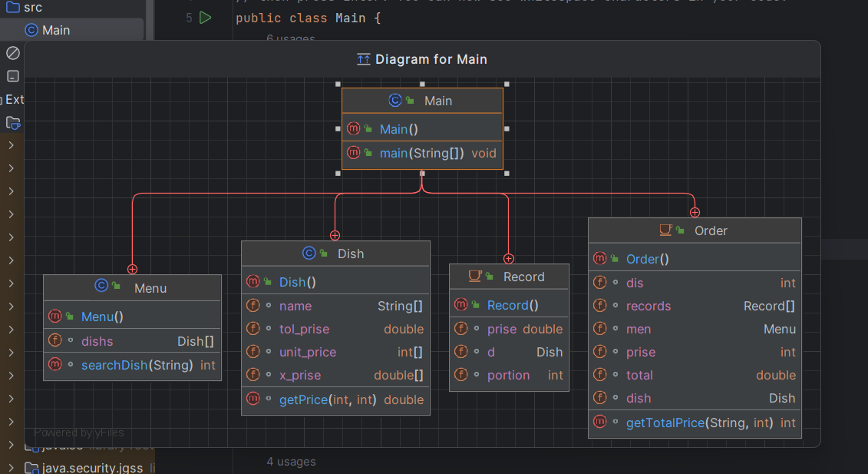Select the records field in Order node

tap(648, 306)
